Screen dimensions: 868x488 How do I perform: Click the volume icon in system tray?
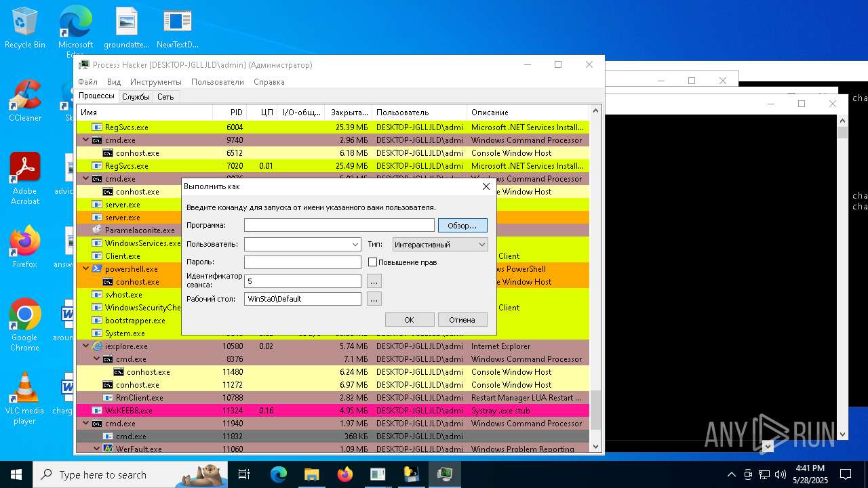click(x=781, y=474)
